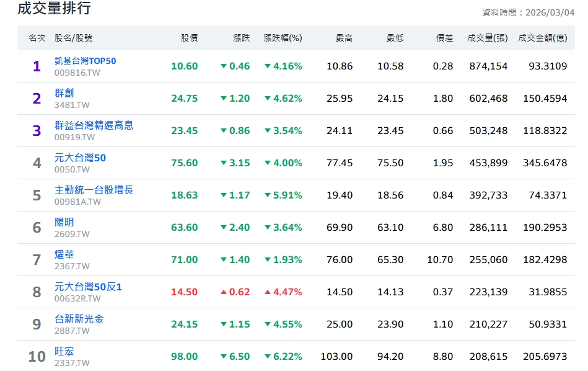Select the 元大台灣50 link
This screenshot has width=588, height=371.
[x=80, y=158]
